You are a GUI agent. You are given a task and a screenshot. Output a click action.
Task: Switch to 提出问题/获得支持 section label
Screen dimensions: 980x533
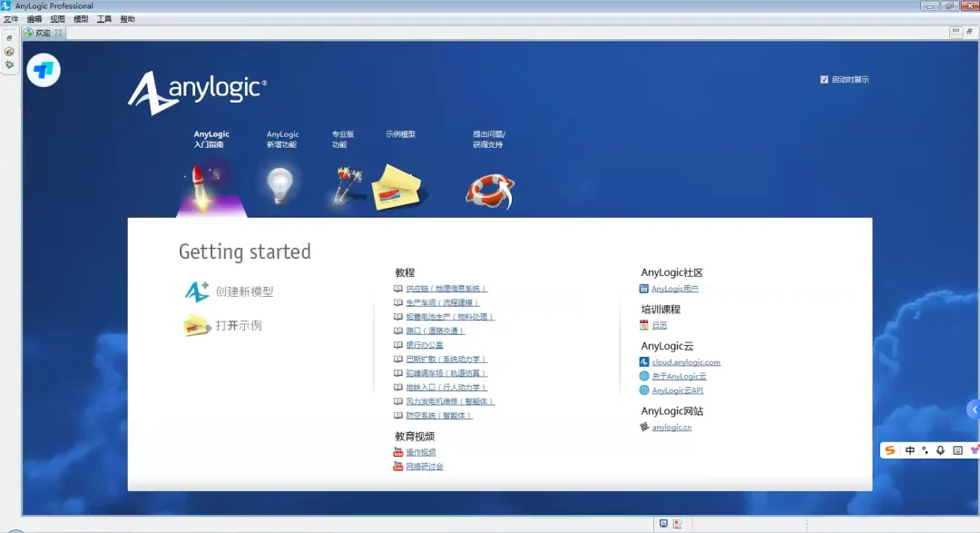pos(489,140)
